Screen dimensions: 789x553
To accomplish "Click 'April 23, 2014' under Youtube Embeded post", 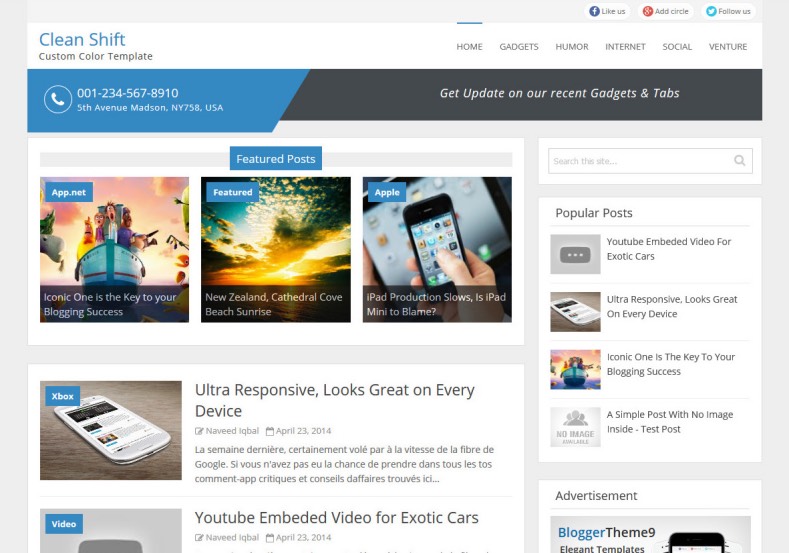I will point(303,538).
